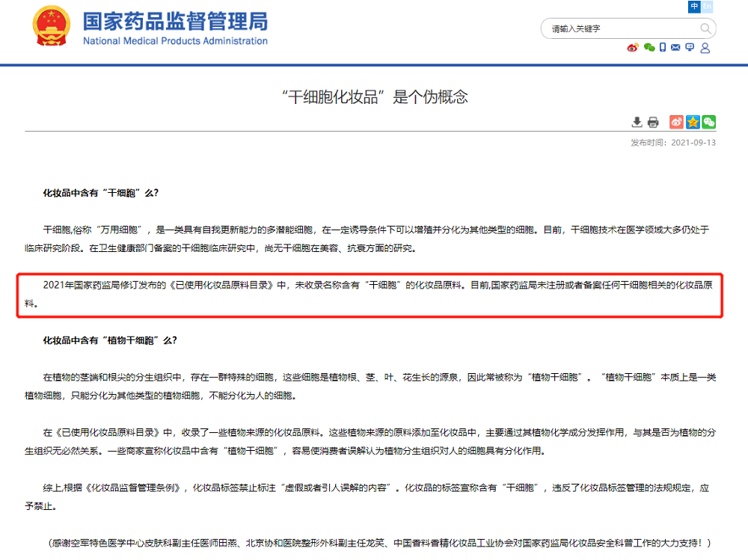The width and height of the screenshot is (748, 560).
Task: Open the header WeChat icon link
Action: point(649,48)
